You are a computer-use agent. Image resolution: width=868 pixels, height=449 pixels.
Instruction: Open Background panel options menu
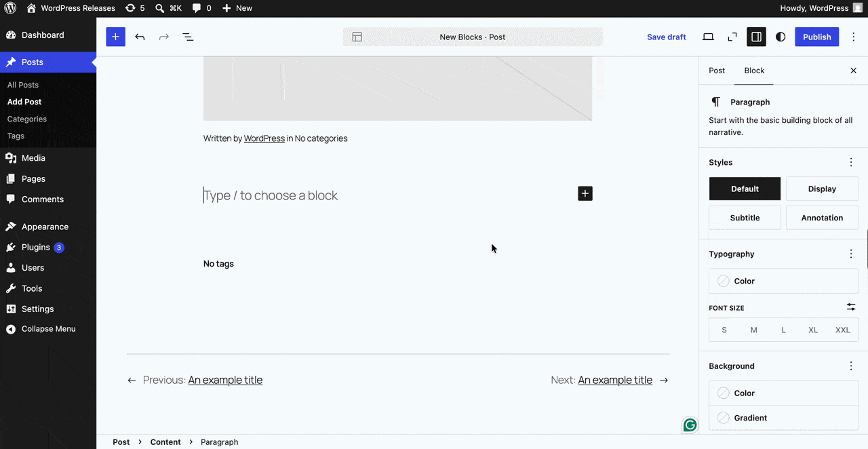click(x=851, y=366)
